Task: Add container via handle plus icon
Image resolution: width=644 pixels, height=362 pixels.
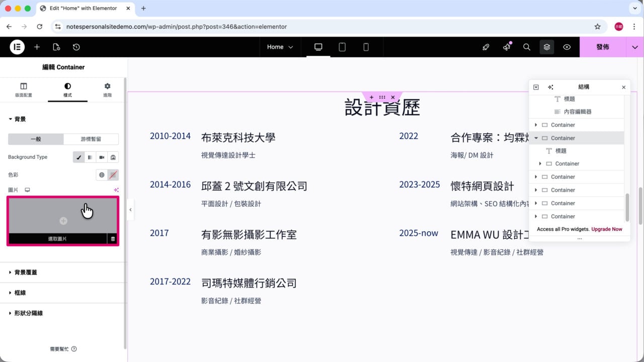Action: [x=371, y=97]
